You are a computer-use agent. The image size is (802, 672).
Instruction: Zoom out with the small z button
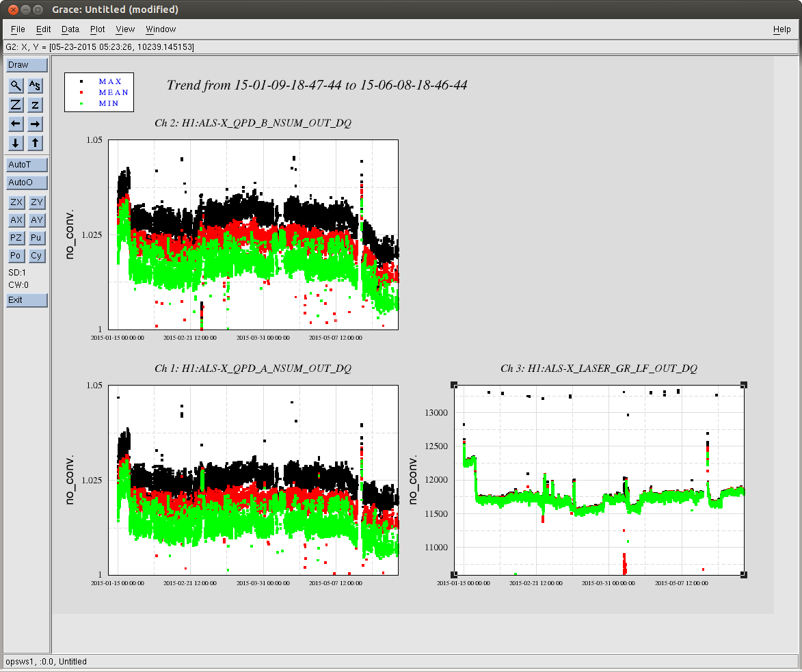click(35, 105)
